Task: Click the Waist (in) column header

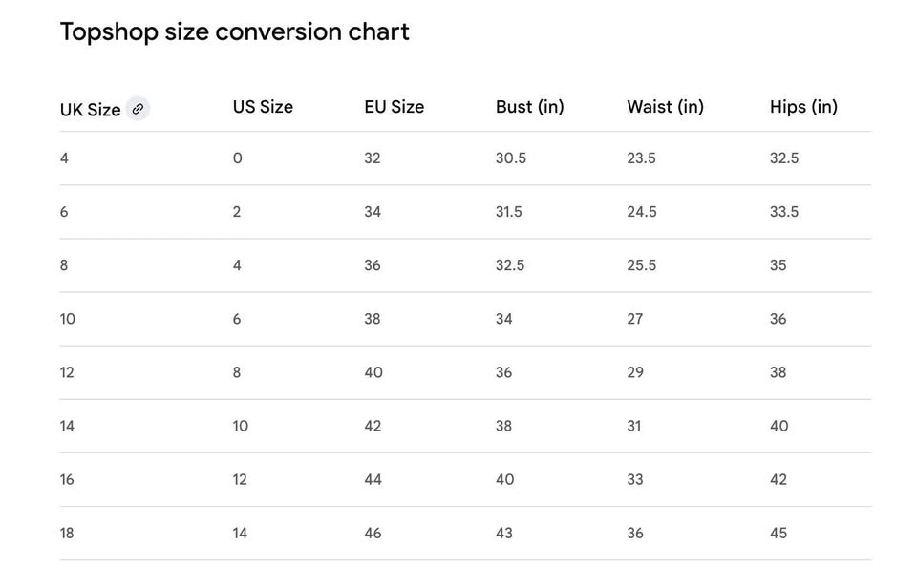Action: [x=665, y=107]
